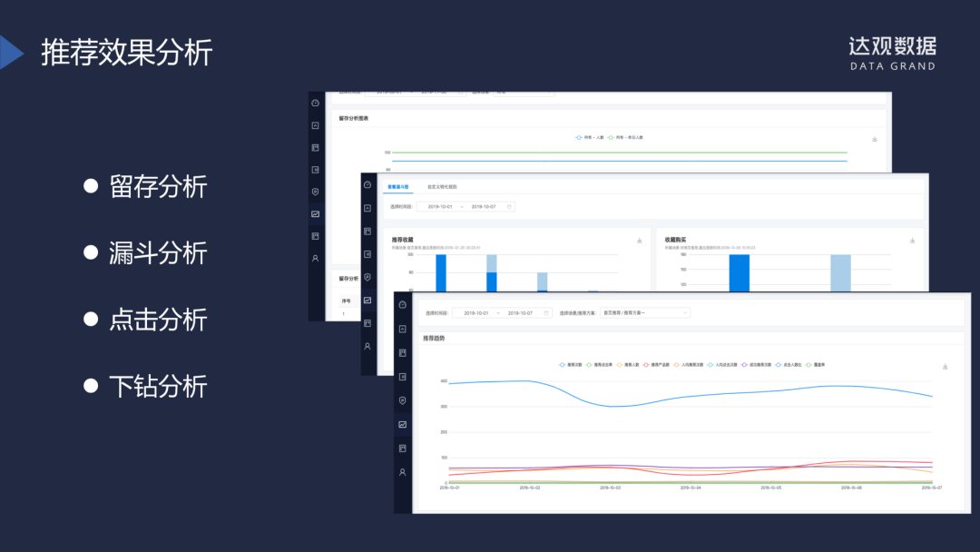Click start date 2019-10-01 in front window
Screen dimensions: 980x552
[476, 313]
